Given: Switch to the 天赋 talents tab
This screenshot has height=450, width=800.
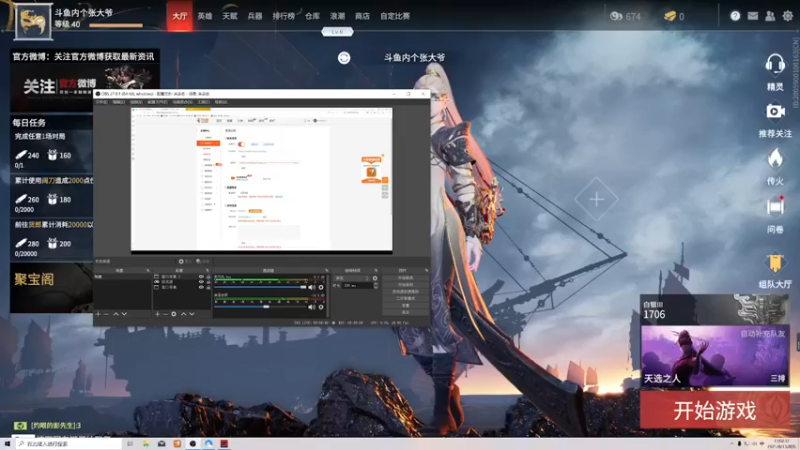Looking at the screenshot, I should tap(230, 16).
